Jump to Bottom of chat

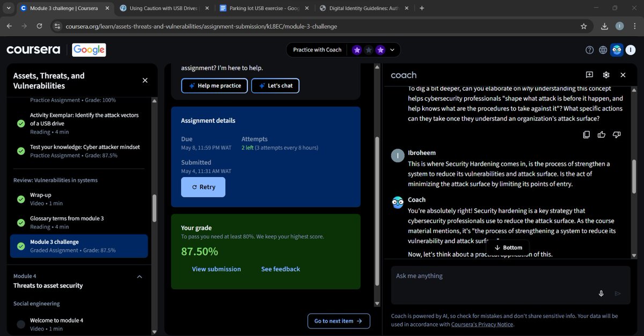(508, 247)
